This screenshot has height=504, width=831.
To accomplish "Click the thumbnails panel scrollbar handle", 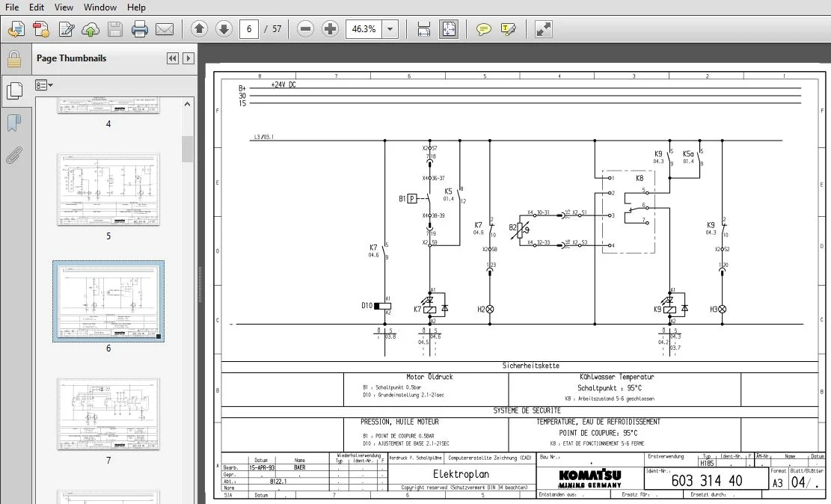I will point(187,149).
